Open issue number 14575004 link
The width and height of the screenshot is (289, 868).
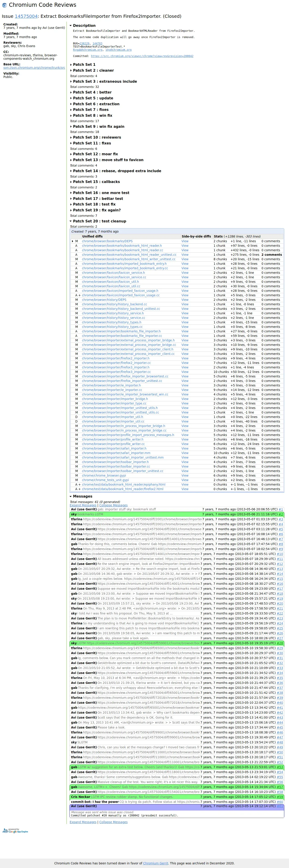point(26,16)
